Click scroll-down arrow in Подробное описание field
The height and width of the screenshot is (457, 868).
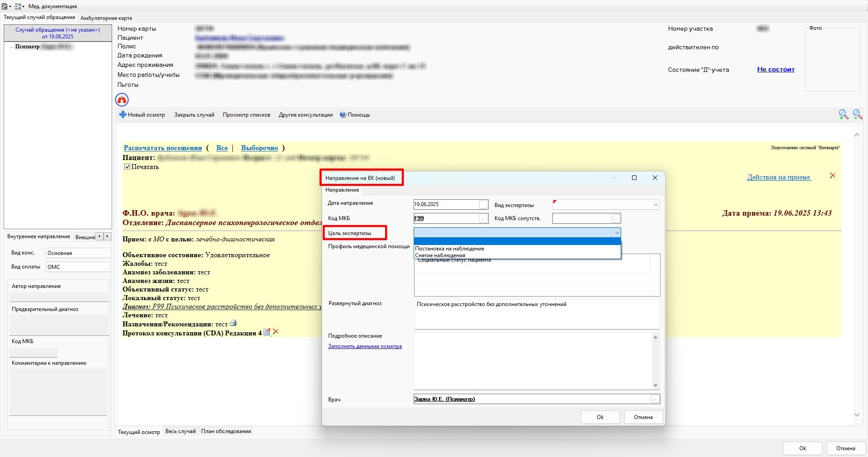pos(656,386)
